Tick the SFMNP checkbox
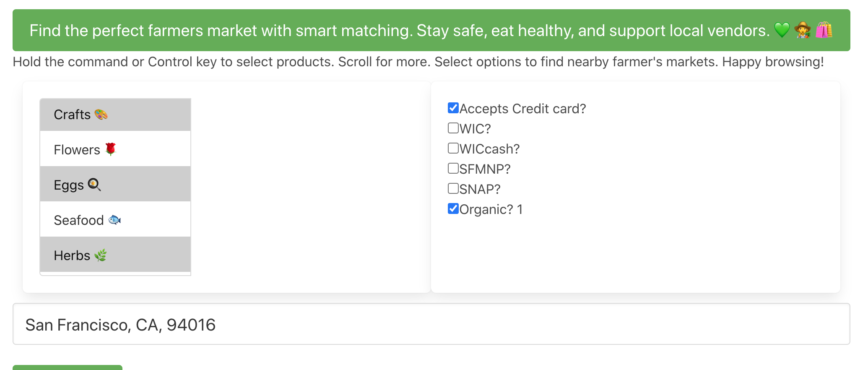Viewport: 868px width, 370px height. [x=453, y=168]
